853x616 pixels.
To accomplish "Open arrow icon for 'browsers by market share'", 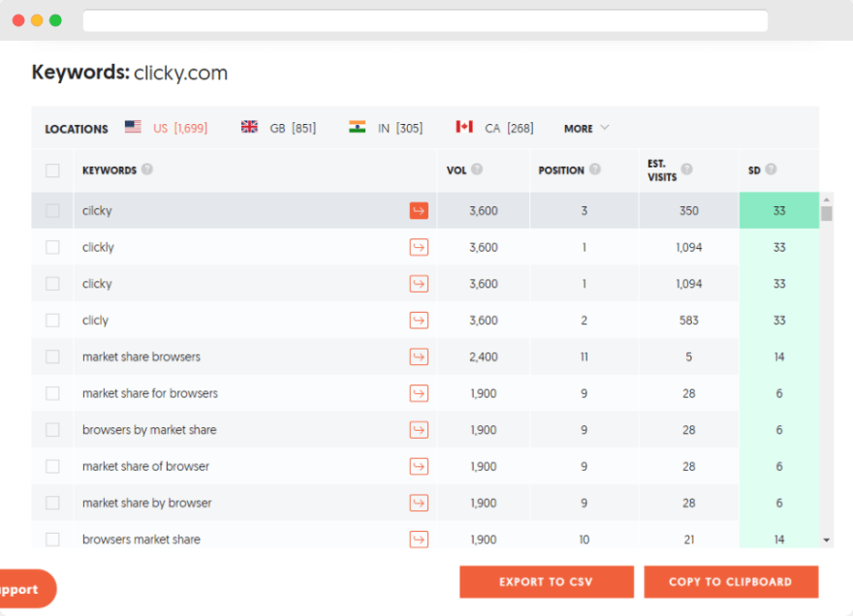I will [x=419, y=430].
